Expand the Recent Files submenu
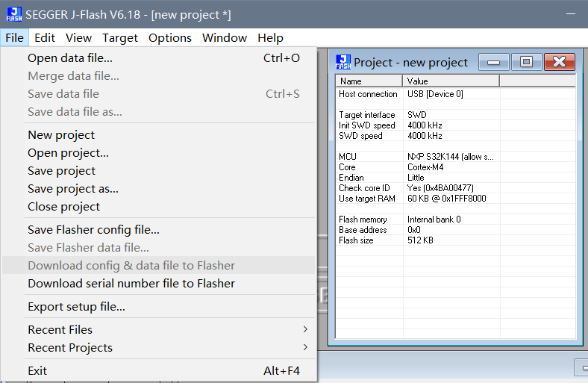The height and width of the screenshot is (383, 588). pyautogui.click(x=158, y=330)
